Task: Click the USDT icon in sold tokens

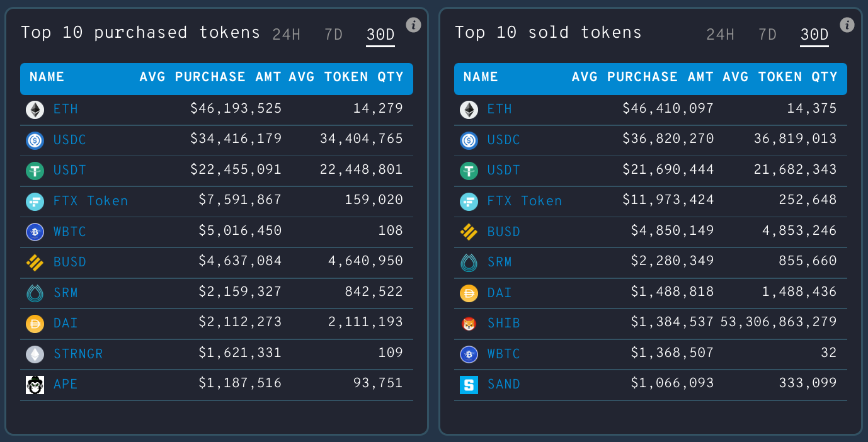Action: 469,171
